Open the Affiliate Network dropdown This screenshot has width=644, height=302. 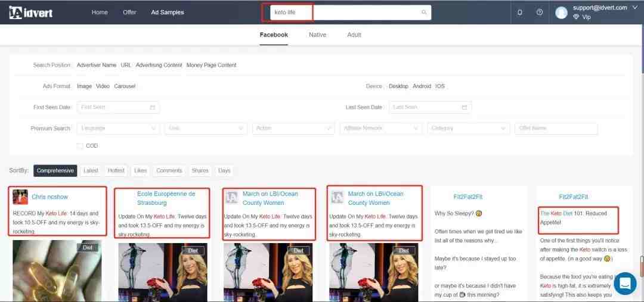381,129
